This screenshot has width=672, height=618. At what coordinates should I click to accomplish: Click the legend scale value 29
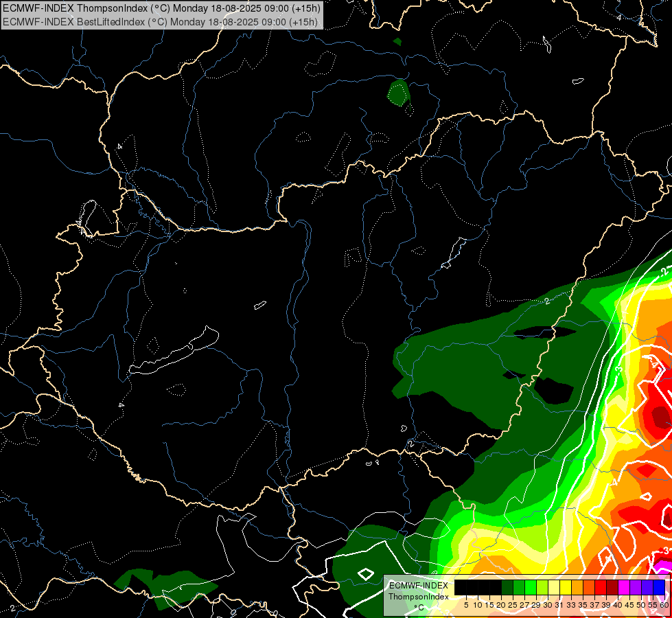(535, 605)
